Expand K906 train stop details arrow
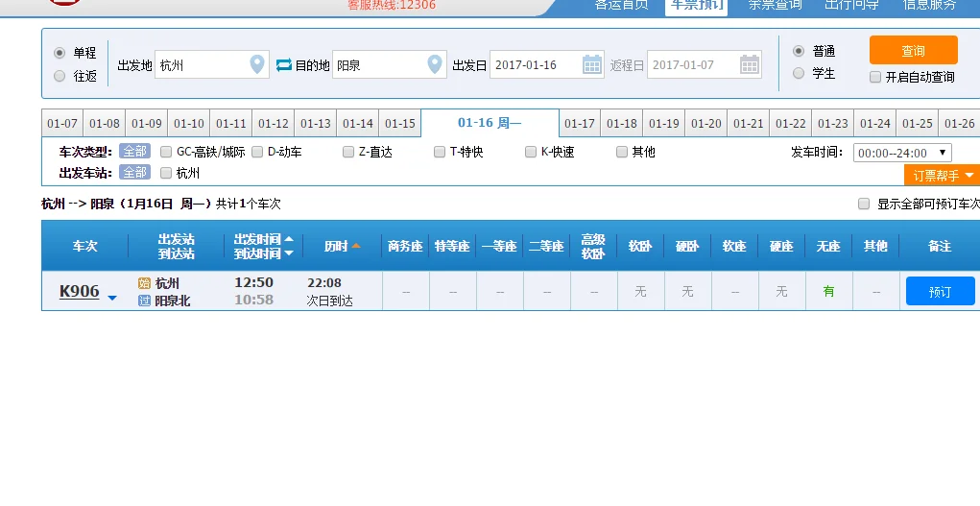This screenshot has height=506, width=980. tap(112, 299)
